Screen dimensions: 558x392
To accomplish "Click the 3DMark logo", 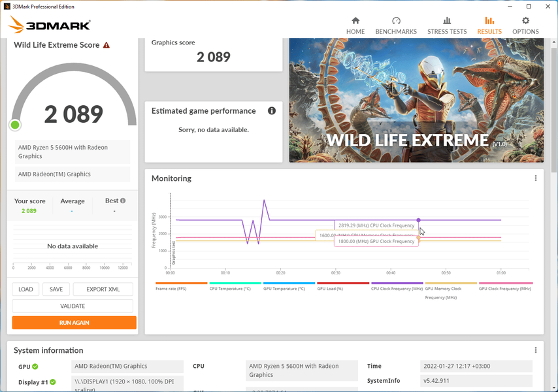I will 49,25.
